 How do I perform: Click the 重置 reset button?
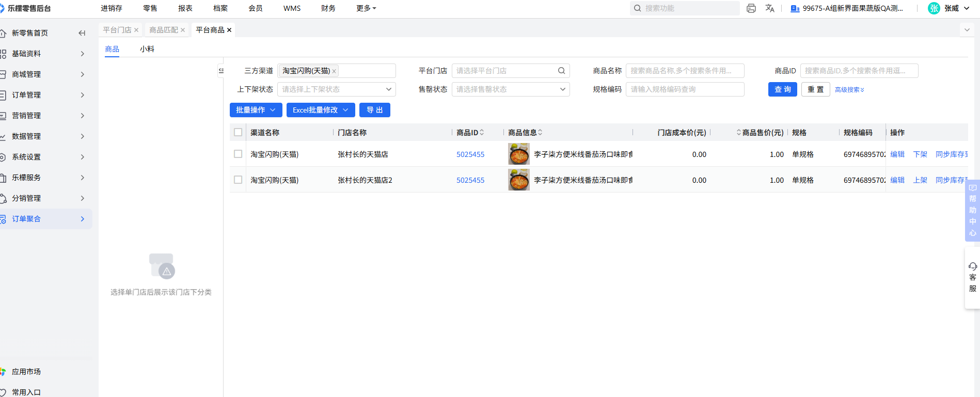pyautogui.click(x=816, y=89)
